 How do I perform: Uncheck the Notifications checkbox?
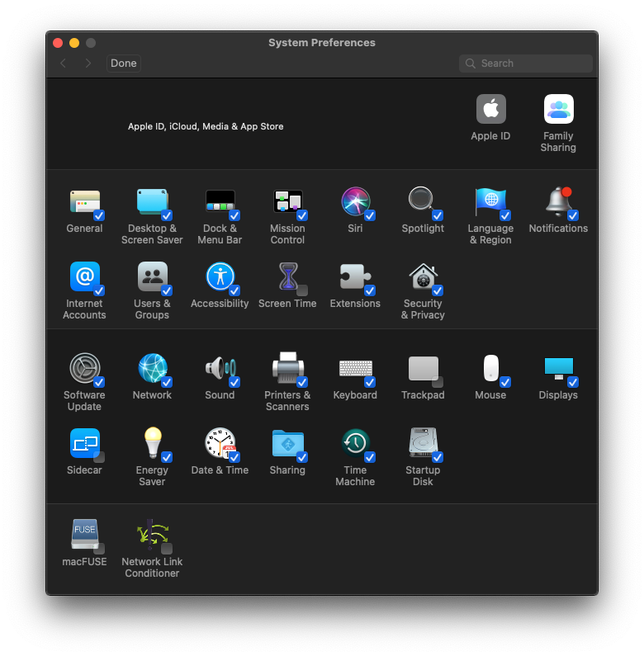573,215
